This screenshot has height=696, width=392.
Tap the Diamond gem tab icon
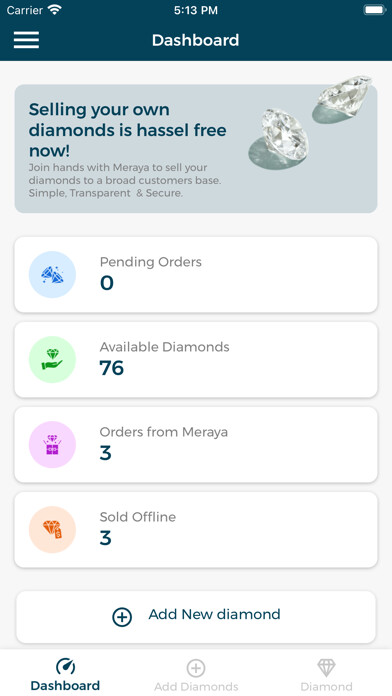[x=326, y=668]
